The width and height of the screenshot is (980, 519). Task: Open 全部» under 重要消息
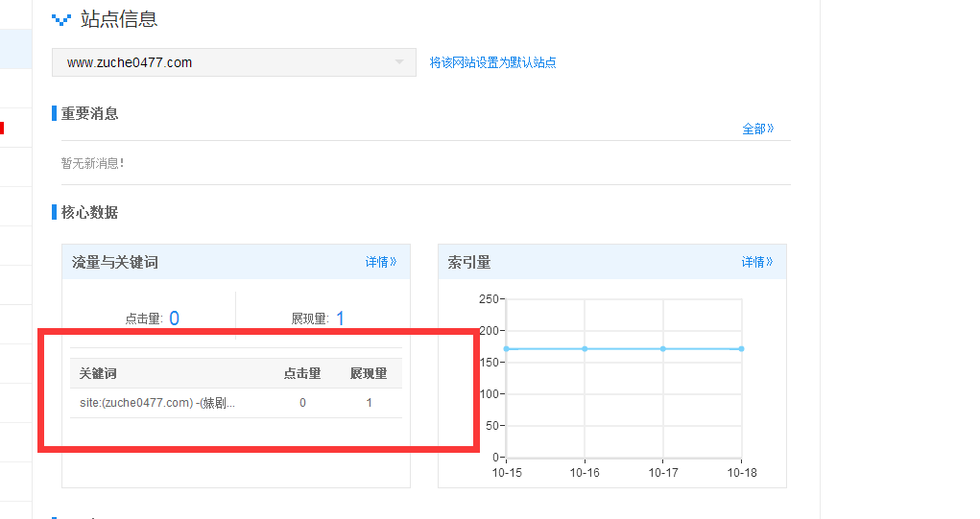[757, 129]
